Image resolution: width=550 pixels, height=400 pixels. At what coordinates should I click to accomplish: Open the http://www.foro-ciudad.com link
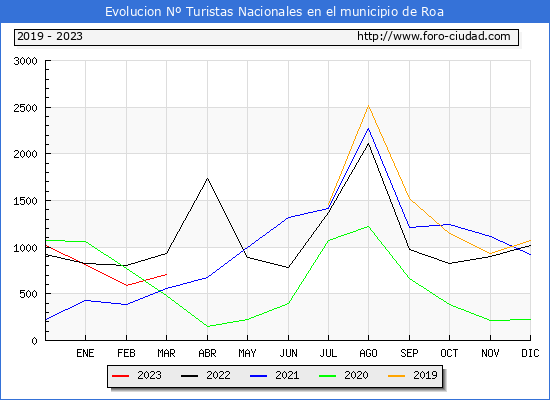point(434,36)
